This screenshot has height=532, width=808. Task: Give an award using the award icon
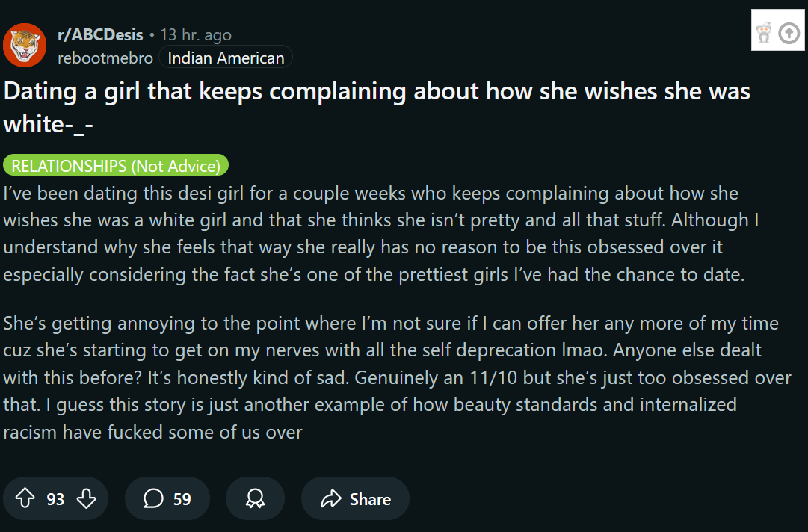[x=255, y=498]
